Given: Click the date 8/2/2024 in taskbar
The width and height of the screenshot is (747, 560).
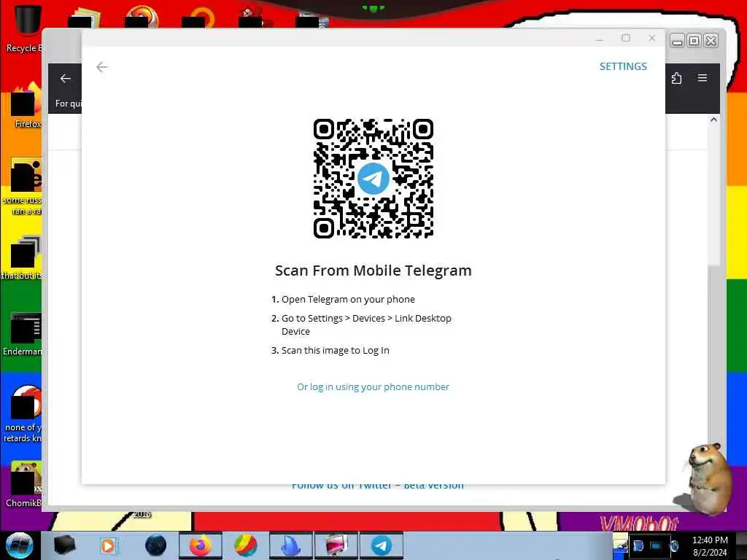Looking at the screenshot, I should 710,553.
